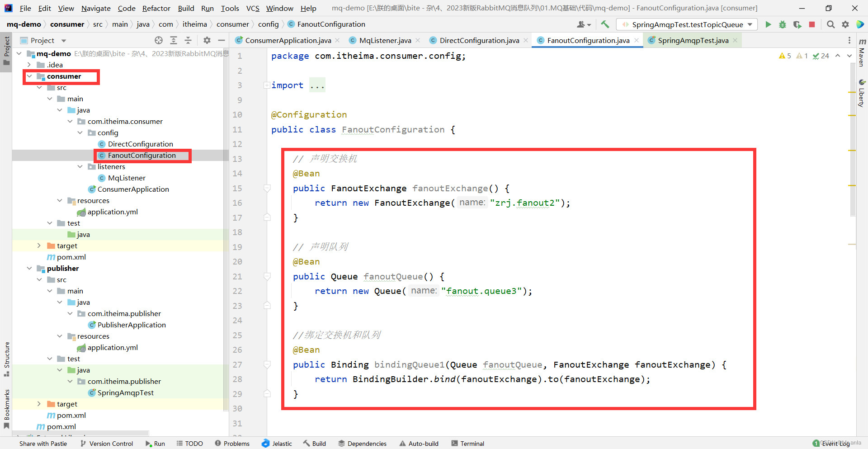This screenshot has width=868, height=449.
Task: Click the Run green play icon
Action: point(768,24)
